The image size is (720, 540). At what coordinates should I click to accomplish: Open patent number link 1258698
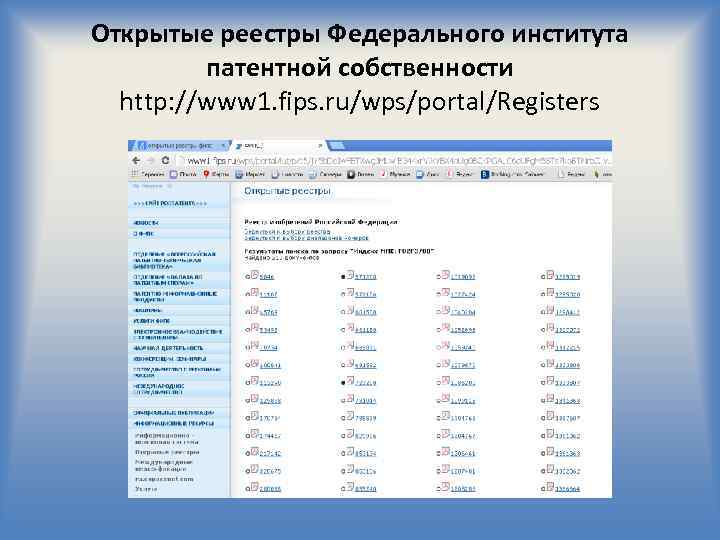(463, 330)
